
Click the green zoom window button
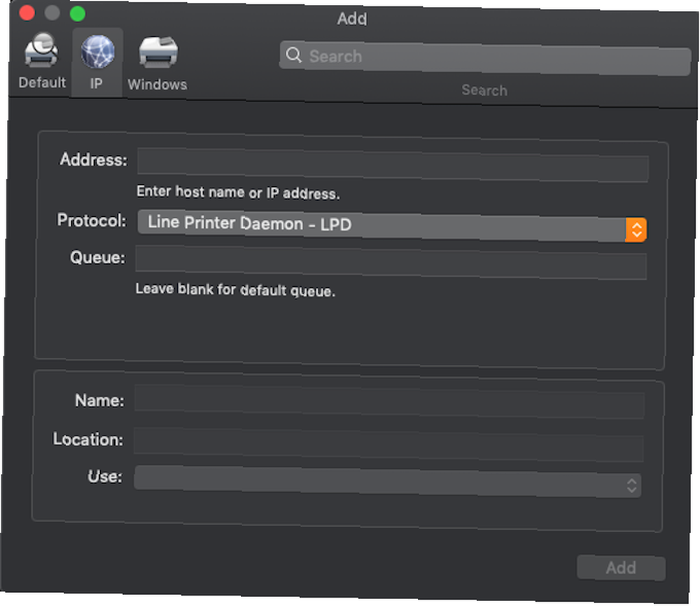[78, 14]
